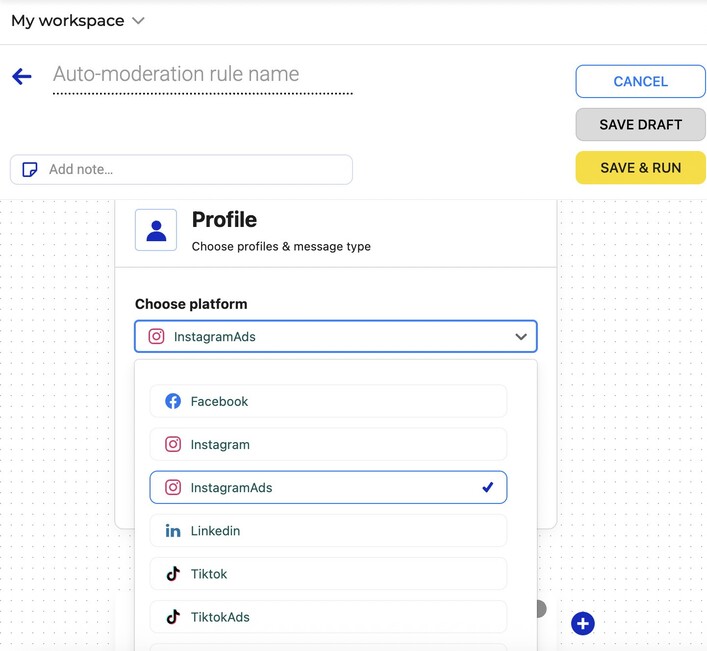Pick Tiktok from the platform list

(328, 574)
